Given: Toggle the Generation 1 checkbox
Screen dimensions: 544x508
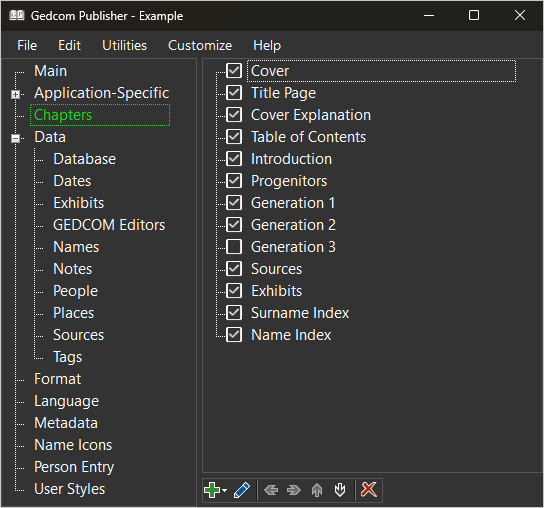Looking at the screenshot, I should pyautogui.click(x=234, y=203).
